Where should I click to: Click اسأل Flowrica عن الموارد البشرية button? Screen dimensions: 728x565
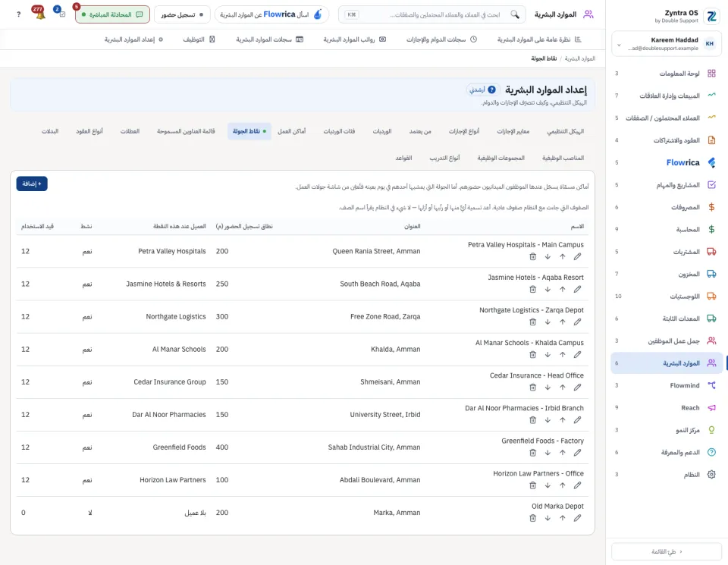pyautogui.click(x=271, y=14)
